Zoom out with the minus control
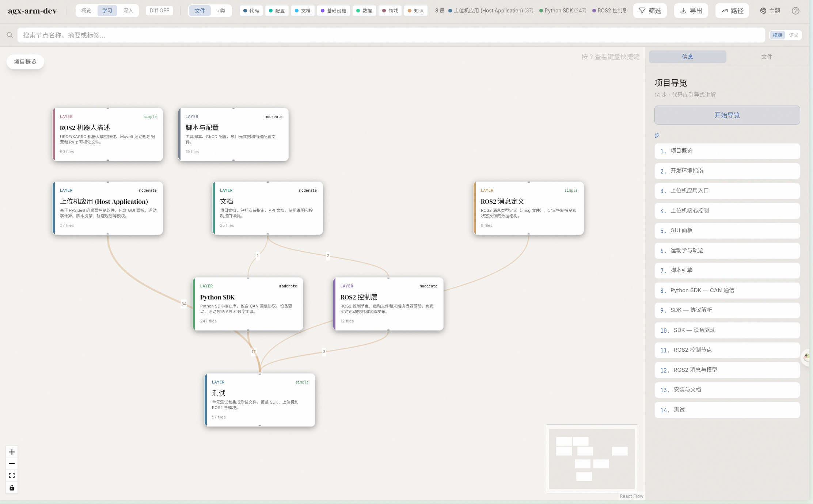 point(12,464)
